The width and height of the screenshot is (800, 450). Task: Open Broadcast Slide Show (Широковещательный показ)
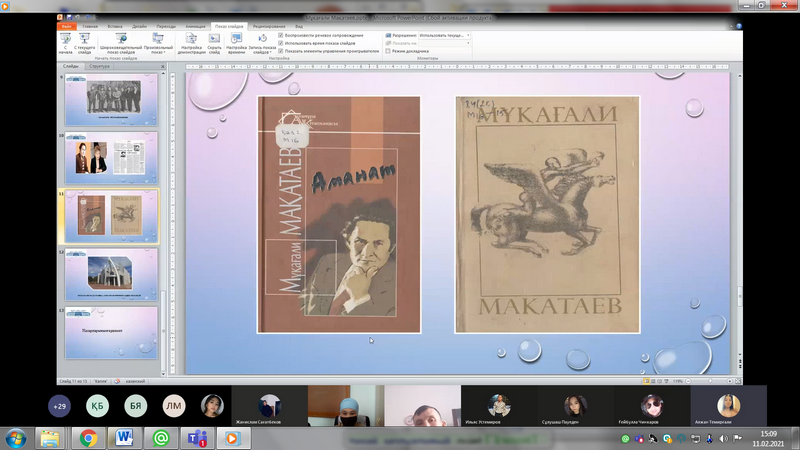coord(121,44)
